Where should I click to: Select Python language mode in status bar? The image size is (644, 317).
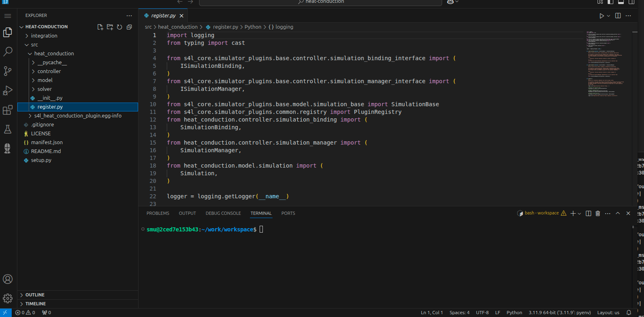(x=514, y=313)
